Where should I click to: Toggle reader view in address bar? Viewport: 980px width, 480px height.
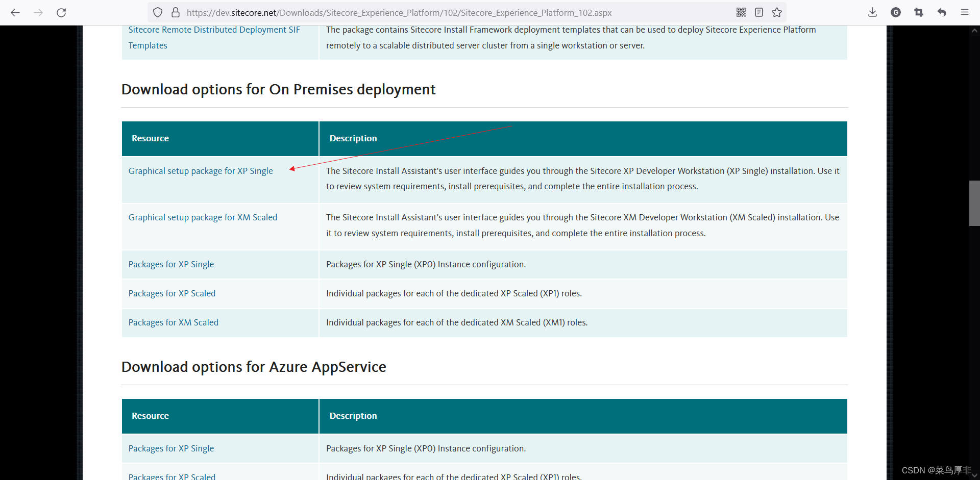coord(759,13)
